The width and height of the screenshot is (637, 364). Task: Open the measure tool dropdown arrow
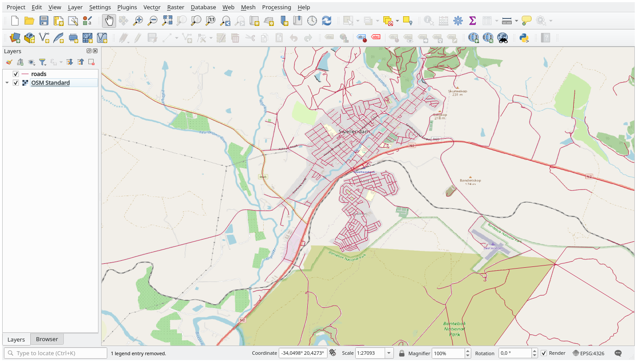pos(516,21)
